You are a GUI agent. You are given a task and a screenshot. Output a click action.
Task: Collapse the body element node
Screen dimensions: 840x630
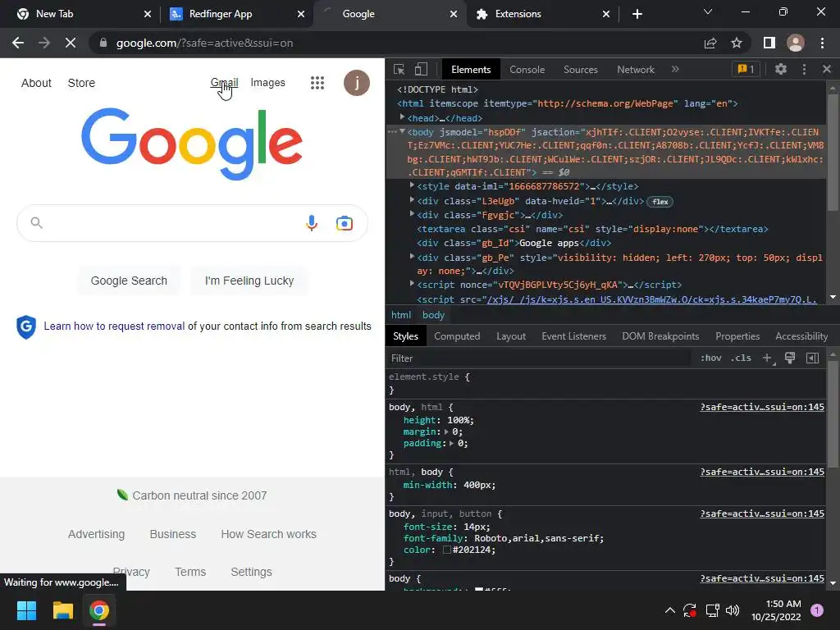pos(402,132)
